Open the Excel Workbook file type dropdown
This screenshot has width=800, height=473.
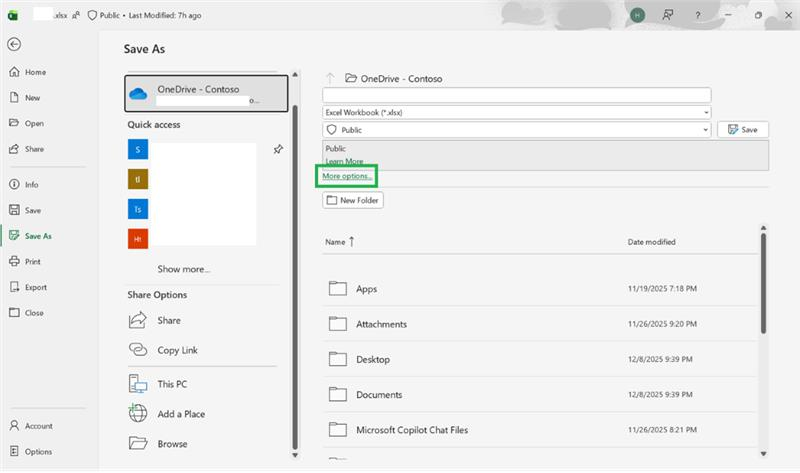(516, 112)
